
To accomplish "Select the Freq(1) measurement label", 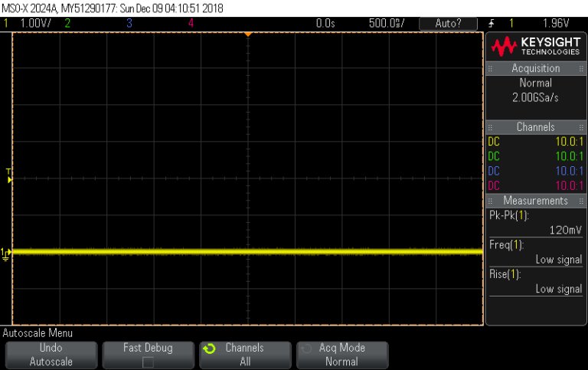I will point(506,244).
